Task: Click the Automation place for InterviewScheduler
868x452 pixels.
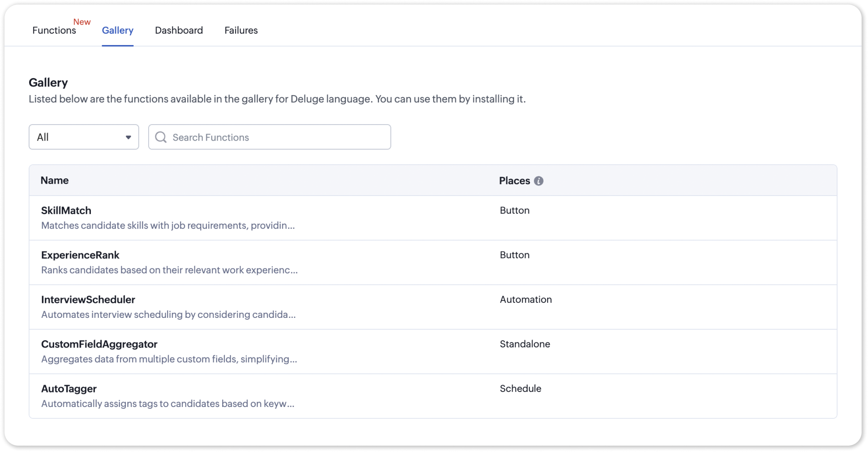Action: point(526,300)
